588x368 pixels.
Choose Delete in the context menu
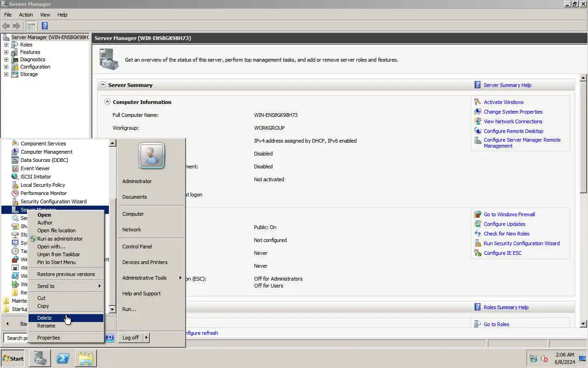point(66,318)
